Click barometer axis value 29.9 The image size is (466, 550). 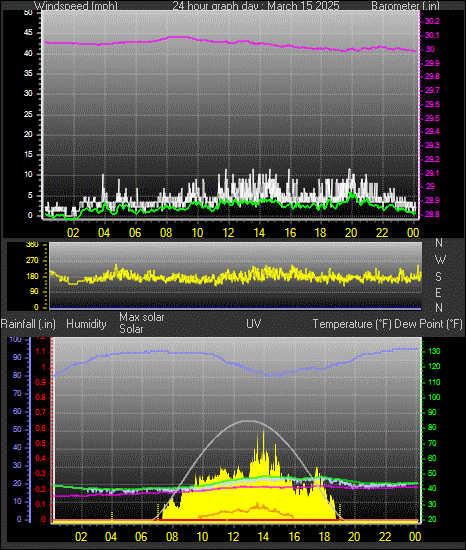coord(432,63)
